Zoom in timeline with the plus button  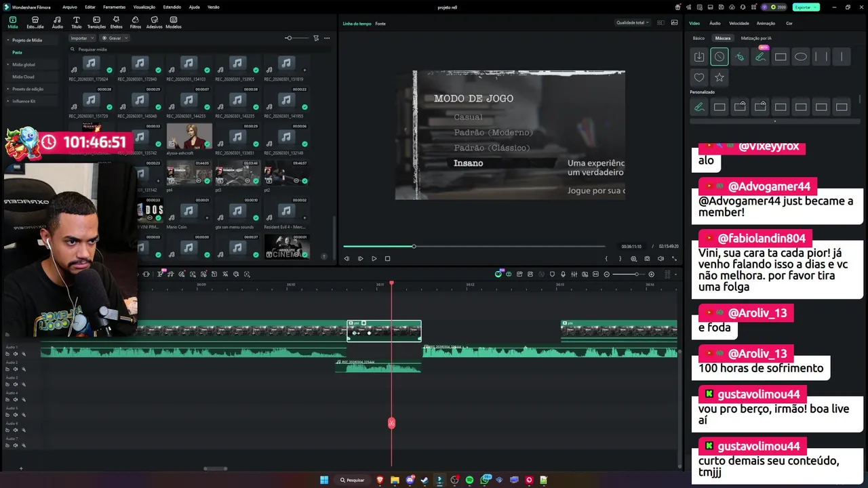point(652,274)
